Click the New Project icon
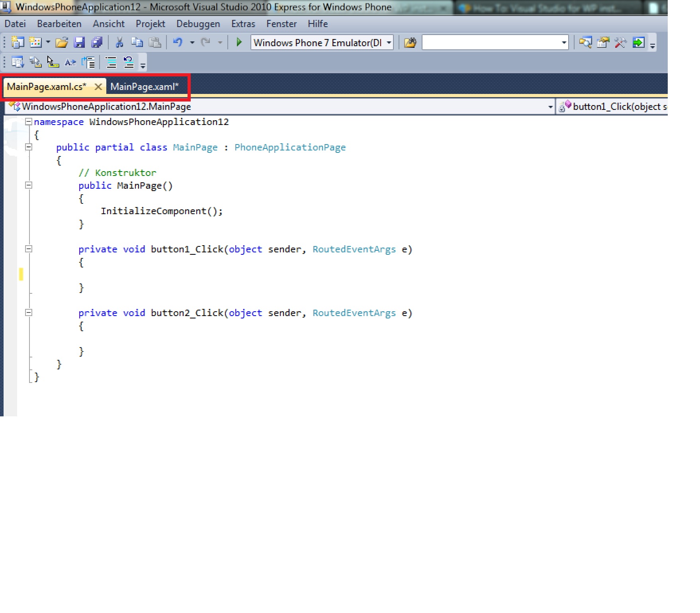This screenshot has height=613, width=700. (x=18, y=42)
